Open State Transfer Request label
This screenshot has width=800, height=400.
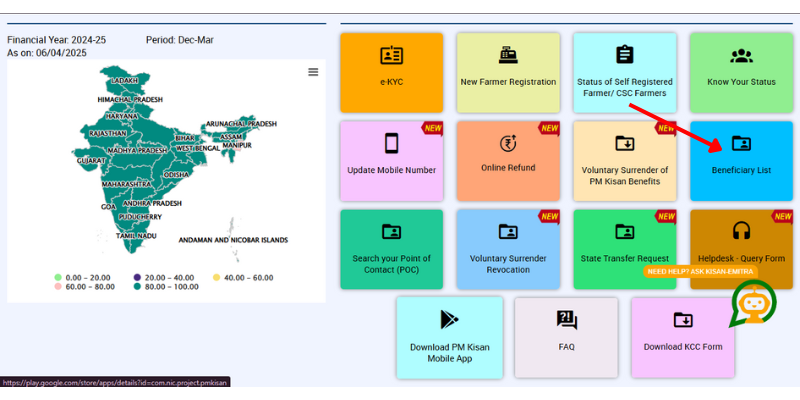point(624,258)
